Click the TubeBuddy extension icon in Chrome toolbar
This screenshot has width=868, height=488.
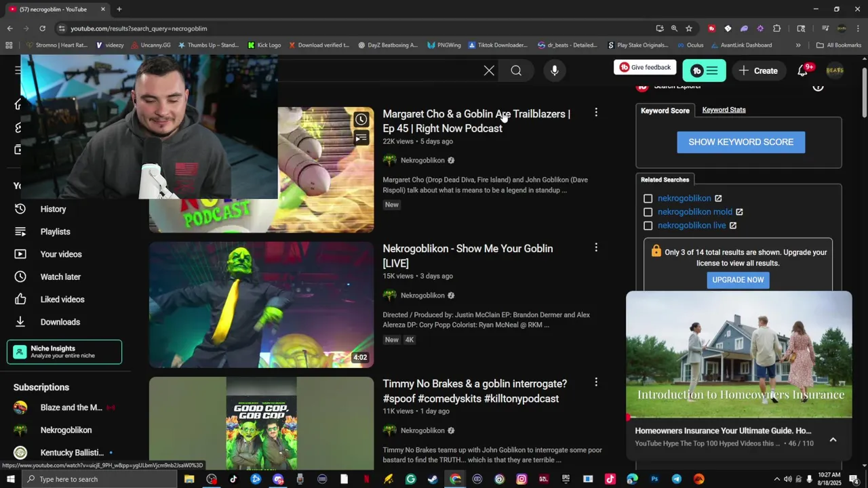(711, 28)
